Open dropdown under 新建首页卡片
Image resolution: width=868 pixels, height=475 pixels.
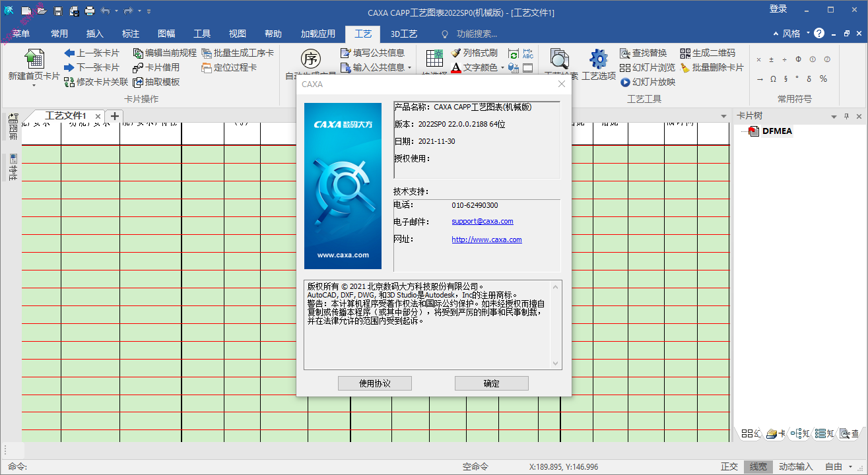34,85
